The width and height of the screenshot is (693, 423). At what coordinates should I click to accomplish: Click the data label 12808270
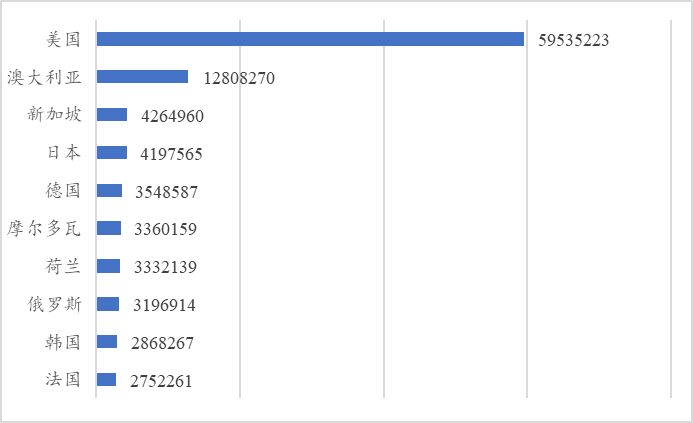point(239,78)
